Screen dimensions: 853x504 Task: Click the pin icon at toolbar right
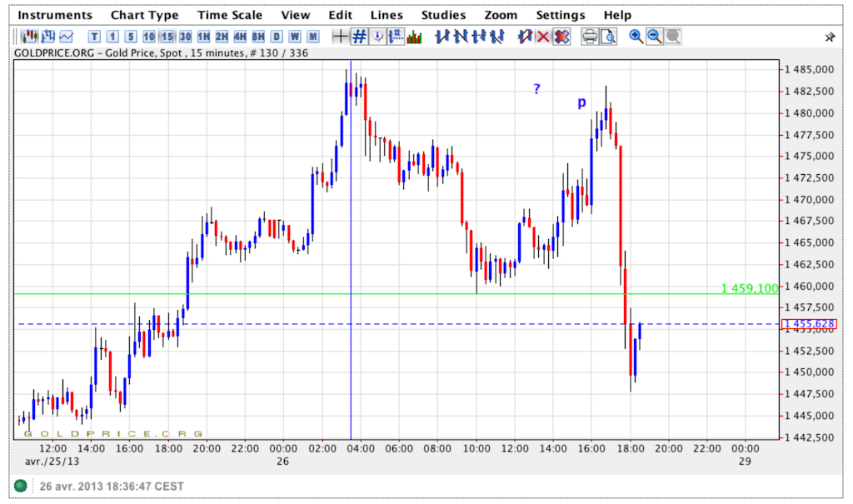point(830,37)
